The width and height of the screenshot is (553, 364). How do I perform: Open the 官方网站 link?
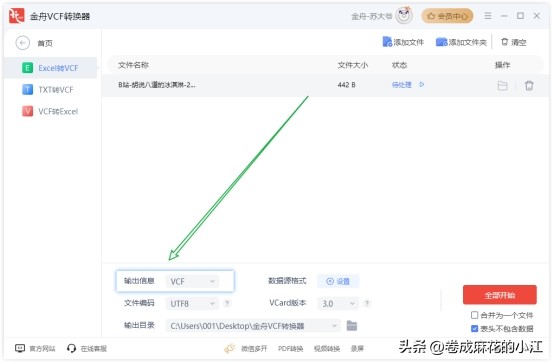[x=35, y=348]
